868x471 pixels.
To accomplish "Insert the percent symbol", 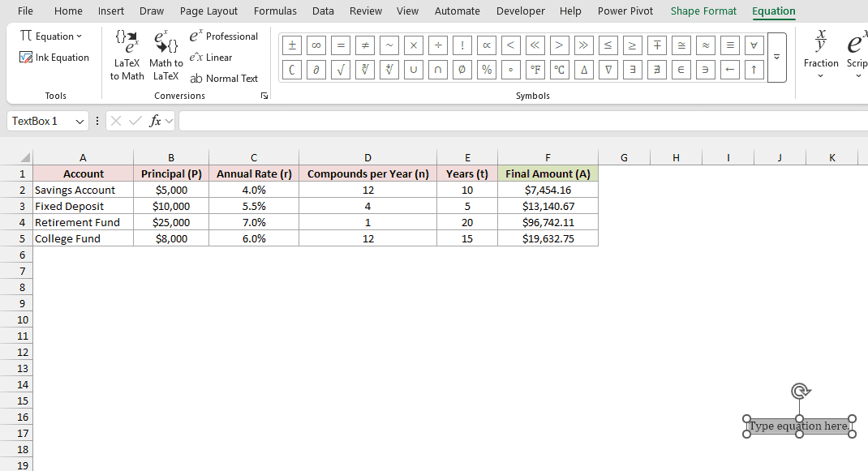I will point(487,70).
